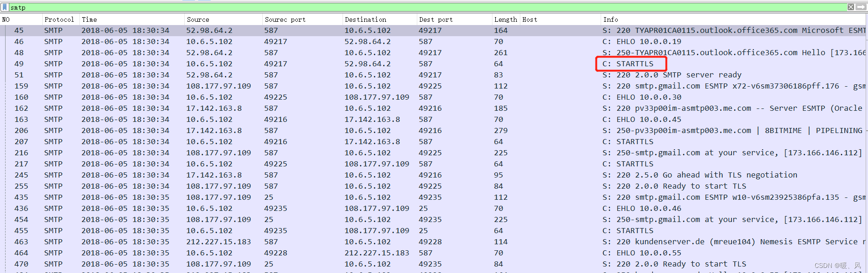Select packet 49 by its number
The image size is (868, 273).
tap(19, 63)
